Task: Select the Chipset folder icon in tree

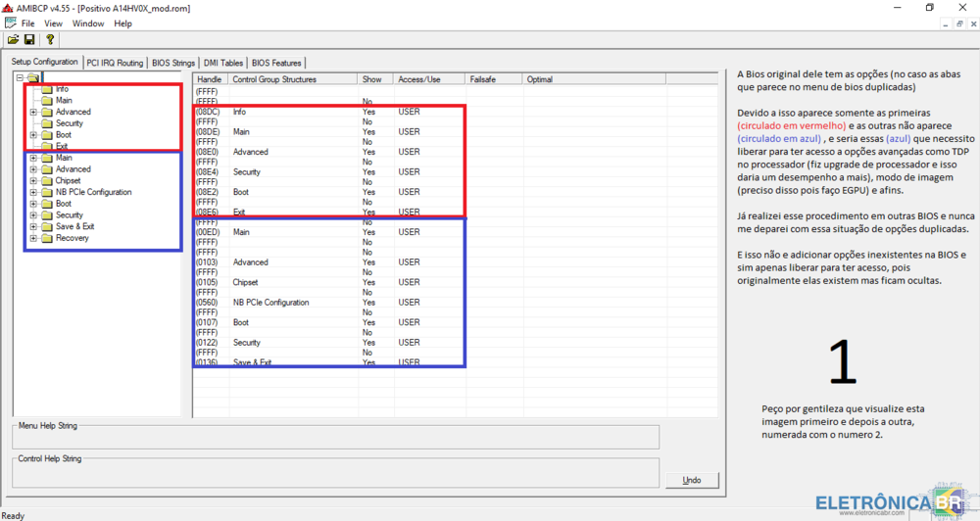Action: pyautogui.click(x=46, y=181)
